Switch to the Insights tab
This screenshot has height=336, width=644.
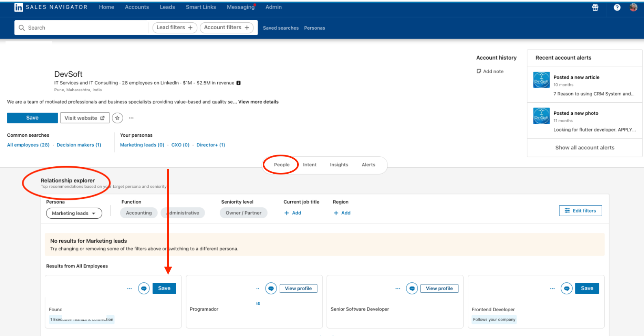(339, 165)
